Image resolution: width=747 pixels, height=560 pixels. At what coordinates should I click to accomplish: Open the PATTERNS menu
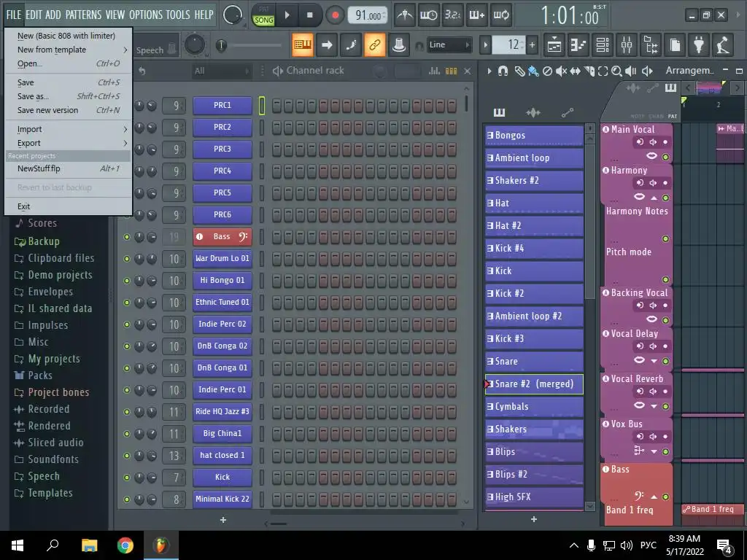(83, 15)
